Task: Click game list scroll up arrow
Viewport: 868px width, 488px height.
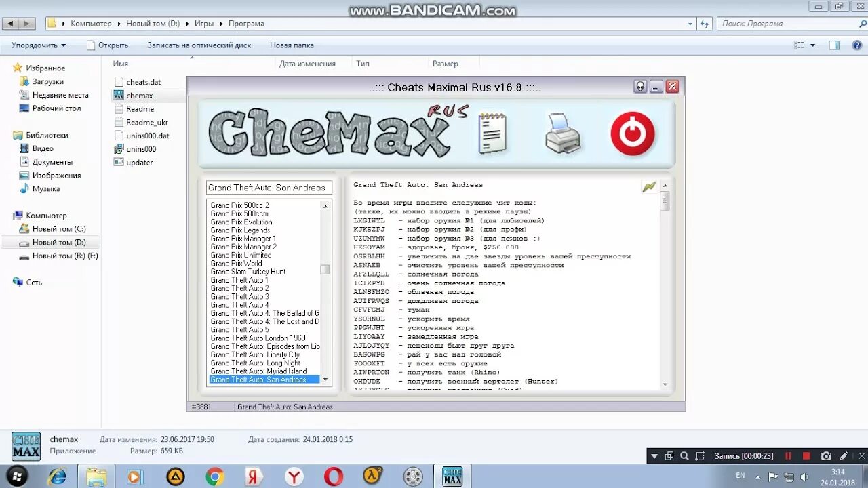Action: tap(325, 205)
